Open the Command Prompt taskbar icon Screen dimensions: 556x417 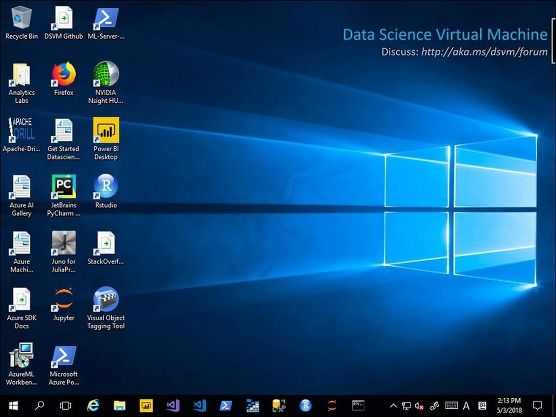[x=358, y=405]
